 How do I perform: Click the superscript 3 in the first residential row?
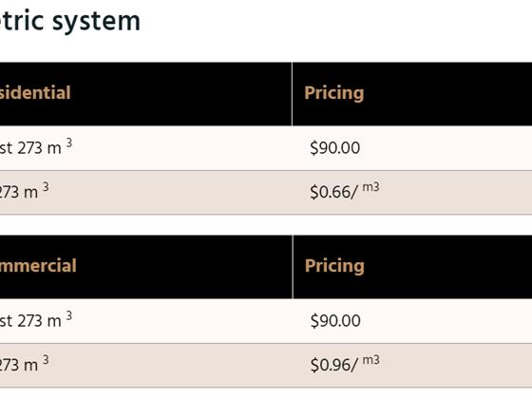68,142
